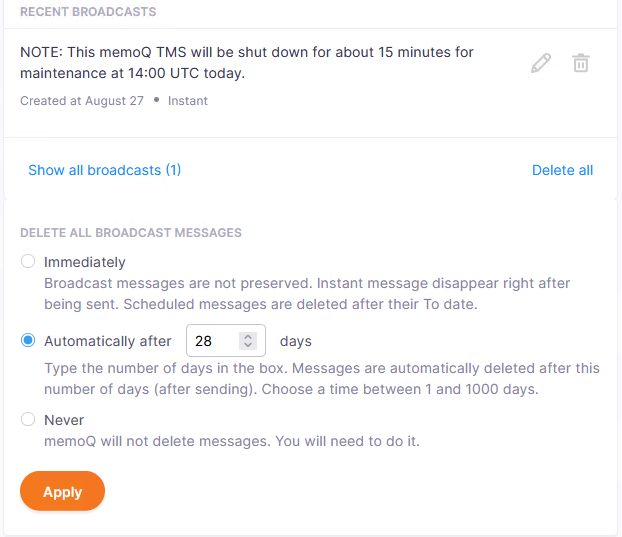This screenshot has width=622, height=537.
Task: Click the days label beside the number box
Action: pyautogui.click(x=296, y=341)
